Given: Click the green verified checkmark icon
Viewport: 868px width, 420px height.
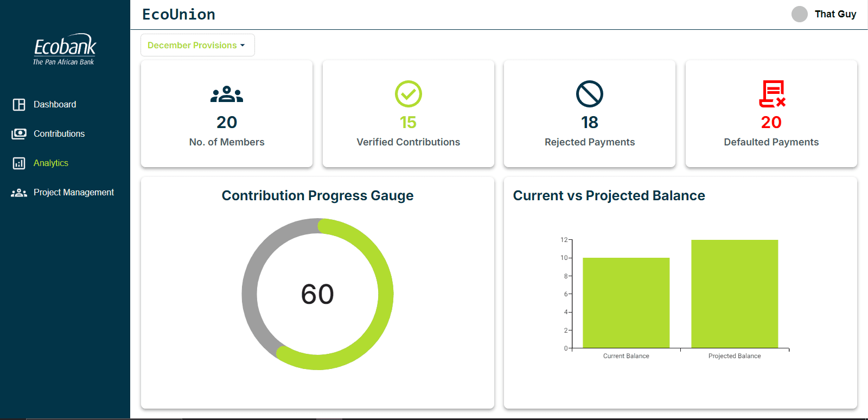Looking at the screenshot, I should pos(408,94).
